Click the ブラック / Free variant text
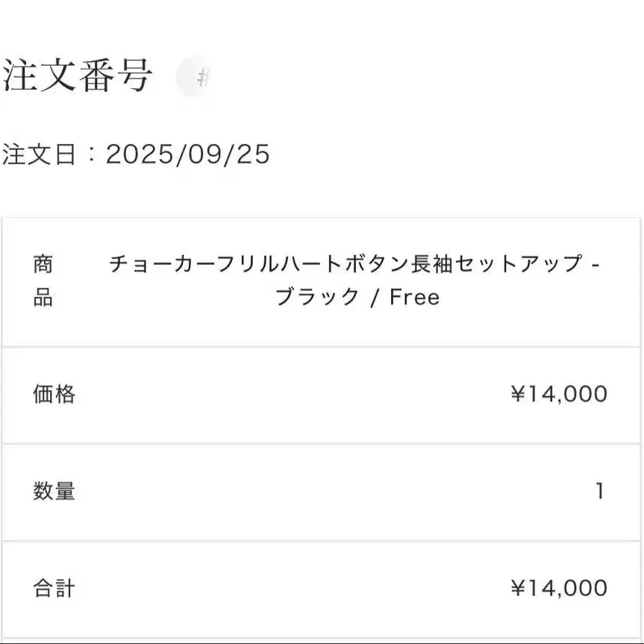Viewport: 644px width, 644px height. (x=357, y=297)
